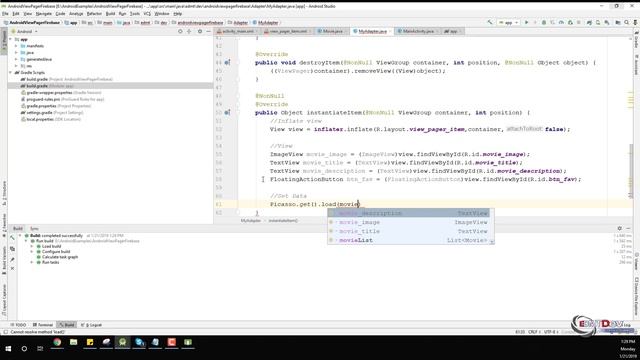Click the Make Project hammer icon
The height and width of the screenshot is (360, 640).
click(x=490, y=22)
